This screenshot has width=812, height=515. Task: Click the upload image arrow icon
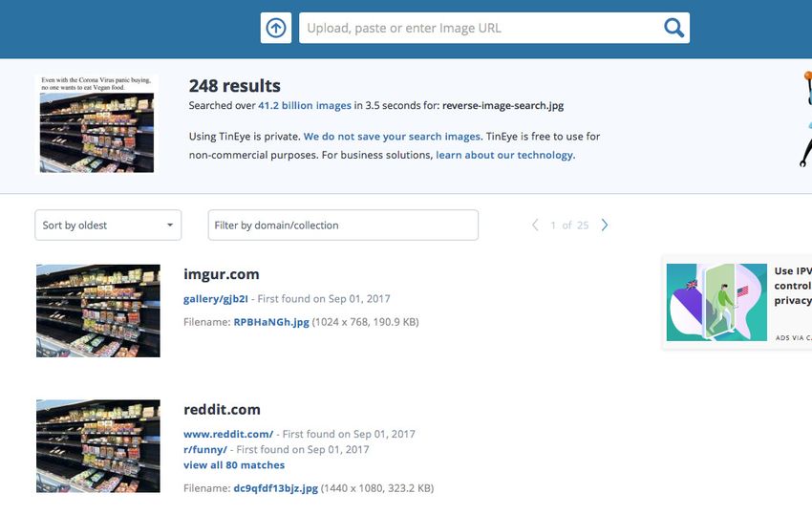pyautogui.click(x=275, y=28)
